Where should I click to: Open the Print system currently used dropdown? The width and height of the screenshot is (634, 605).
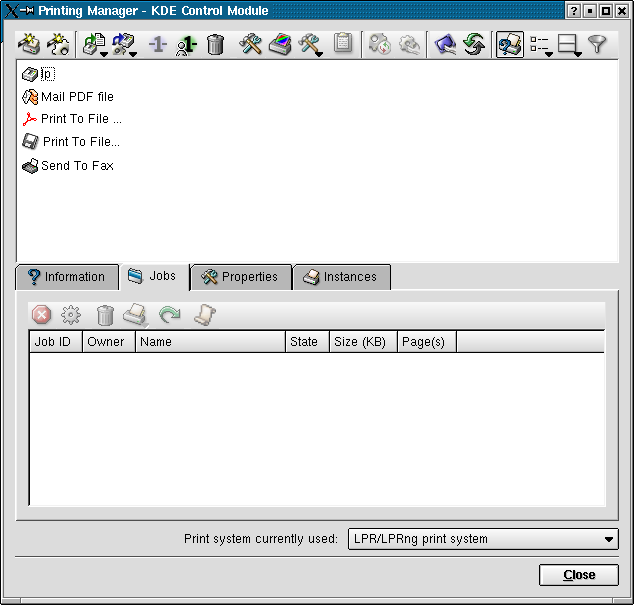483,539
